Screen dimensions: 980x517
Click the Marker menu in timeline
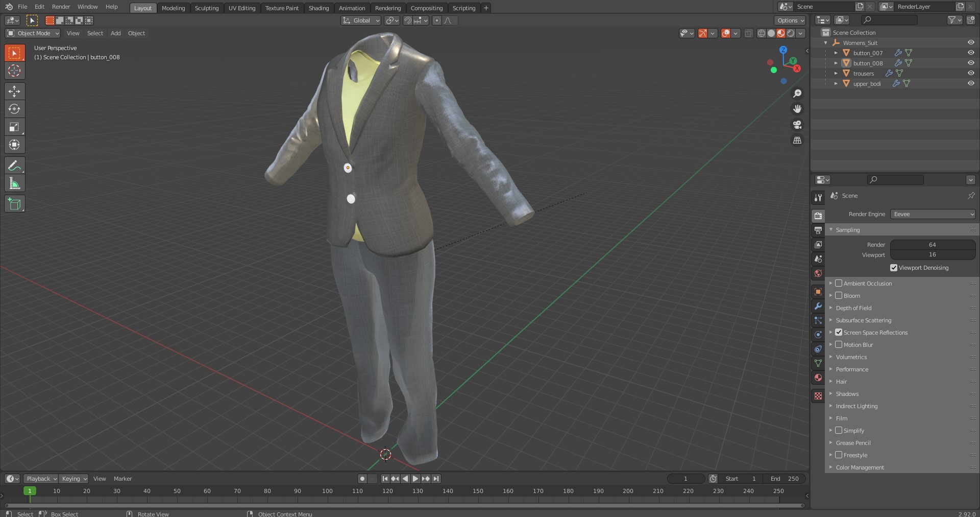[x=122, y=479]
